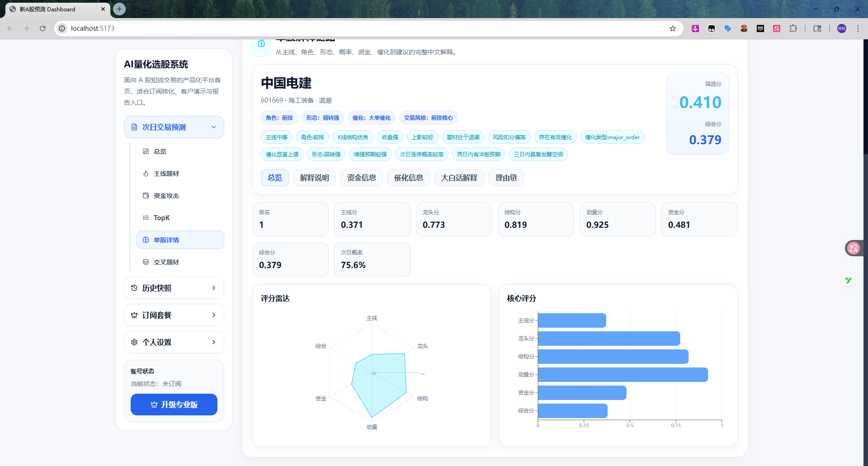Click the 主线分 bar in 核心评分
Viewport: 868px width, 466px height.
[x=572, y=320]
